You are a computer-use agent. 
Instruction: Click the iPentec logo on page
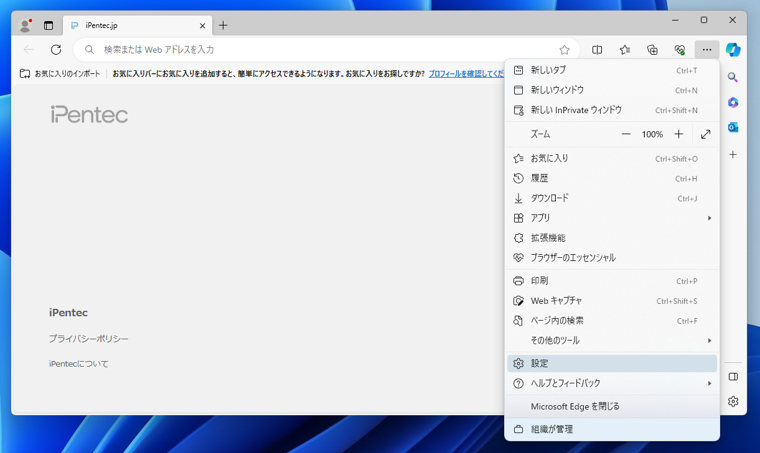(x=89, y=115)
